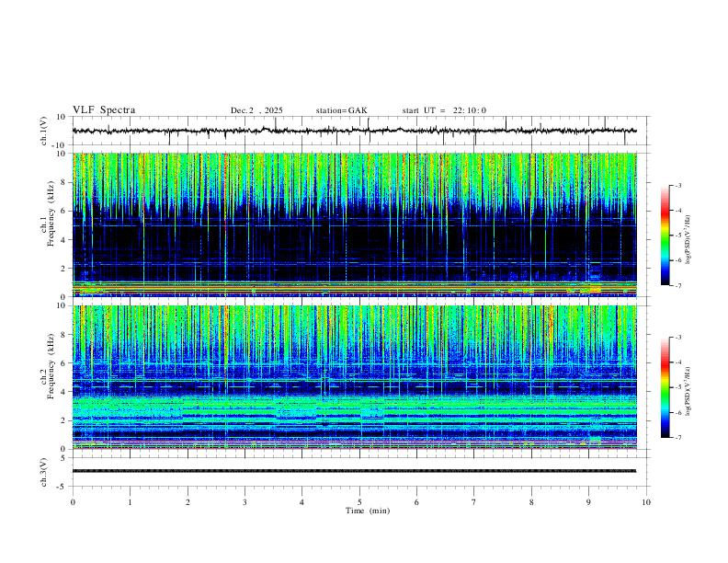Click the "Time (min)" axis title
The image size is (728, 563).
pos(368,511)
